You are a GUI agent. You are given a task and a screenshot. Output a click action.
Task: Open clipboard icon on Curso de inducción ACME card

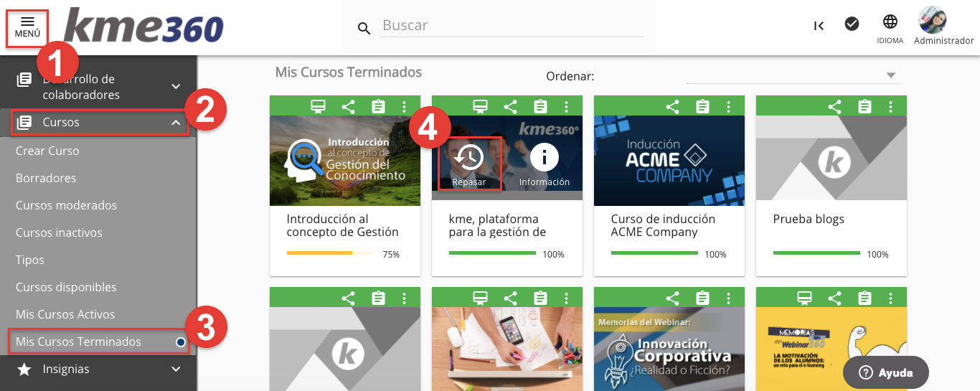coord(702,107)
